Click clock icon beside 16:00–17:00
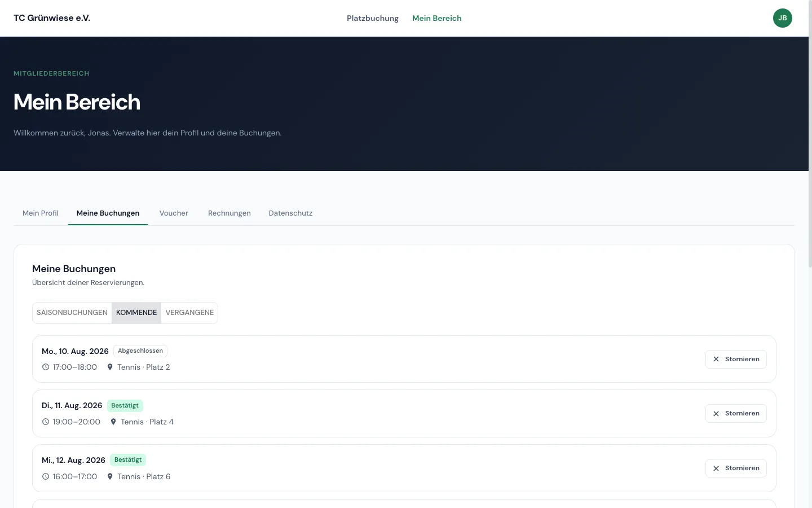812x508 pixels. tap(46, 476)
